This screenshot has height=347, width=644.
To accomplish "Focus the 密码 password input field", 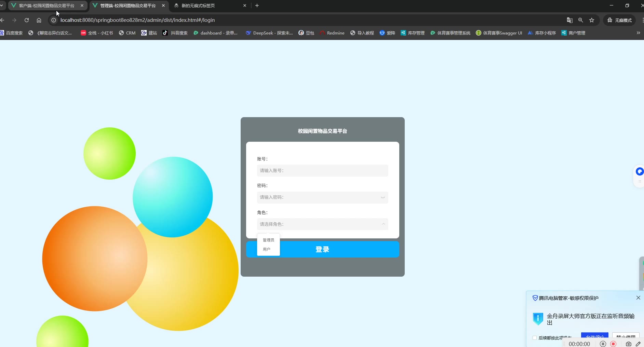I will tap(323, 197).
